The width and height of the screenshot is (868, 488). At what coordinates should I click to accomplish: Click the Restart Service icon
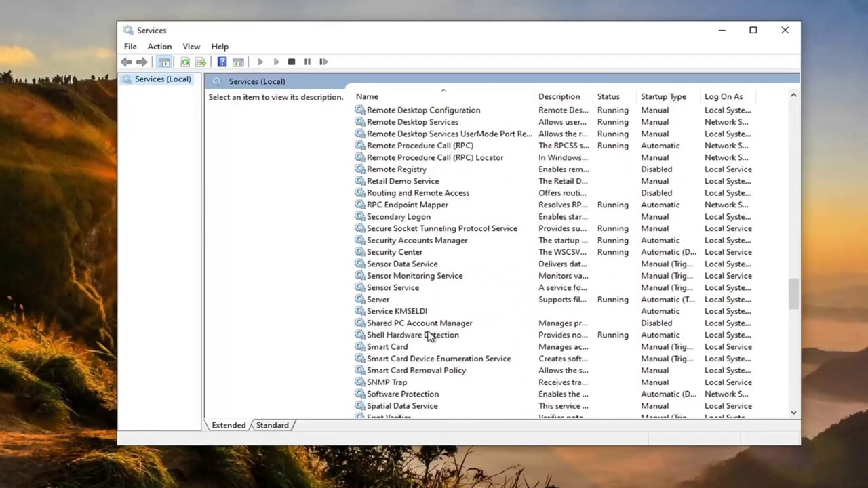323,62
